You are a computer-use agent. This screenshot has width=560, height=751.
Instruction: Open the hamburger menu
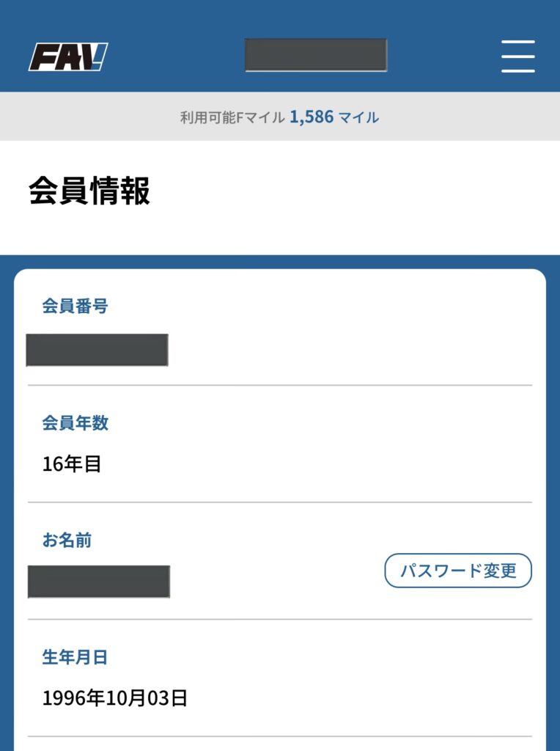coord(517,56)
